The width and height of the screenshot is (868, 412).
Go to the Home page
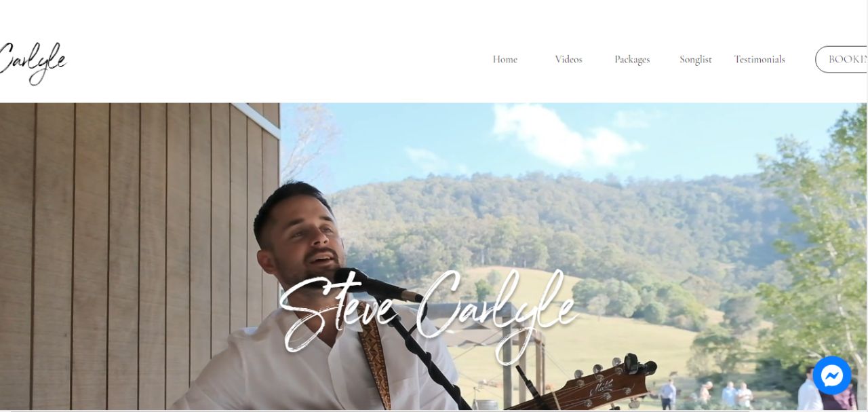[505, 59]
